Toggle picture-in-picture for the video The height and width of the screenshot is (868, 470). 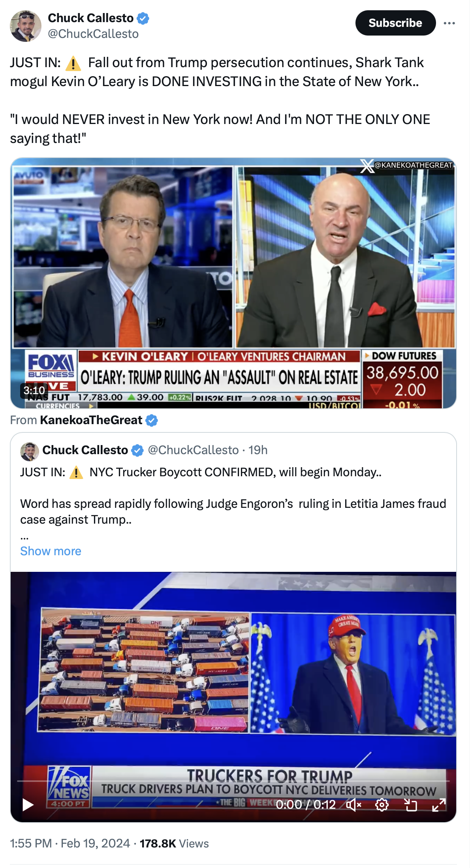coord(411,804)
